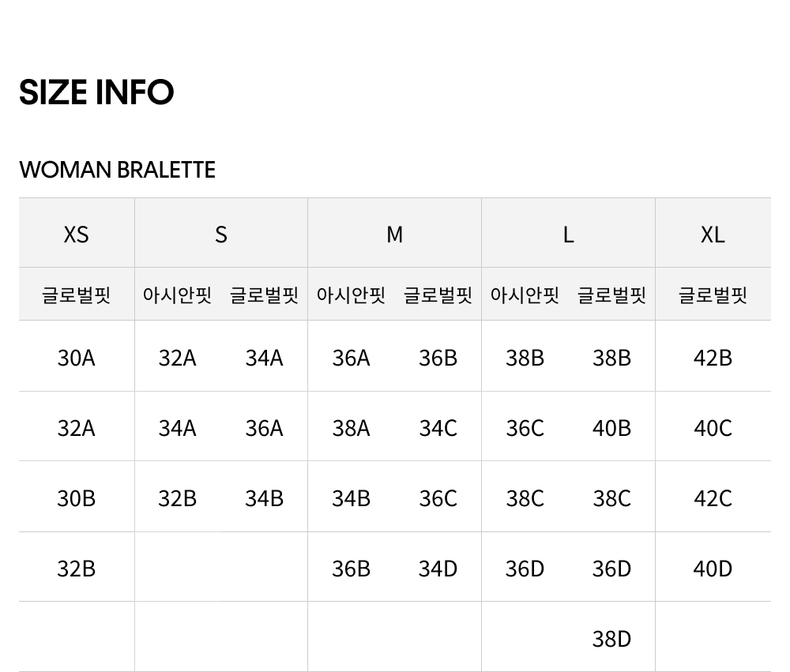Click 아시안핏 subheader under S
This screenshot has width=790, height=672.
tap(178, 295)
